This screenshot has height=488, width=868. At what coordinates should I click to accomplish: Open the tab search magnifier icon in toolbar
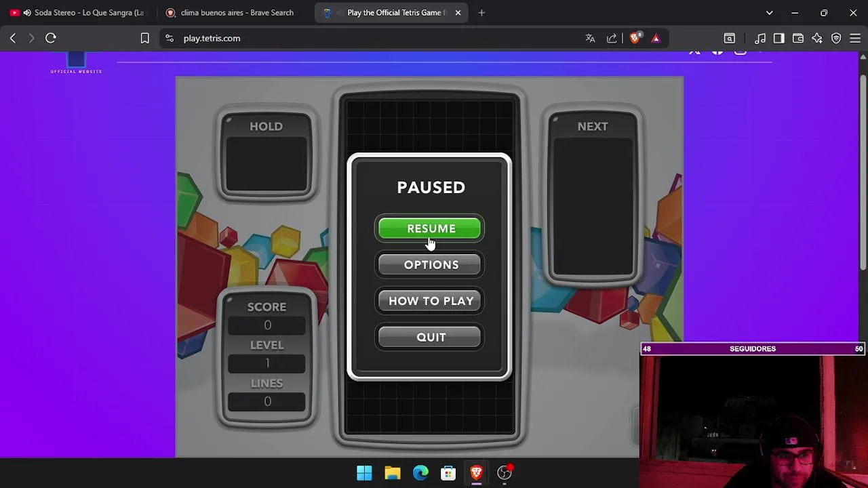point(729,39)
